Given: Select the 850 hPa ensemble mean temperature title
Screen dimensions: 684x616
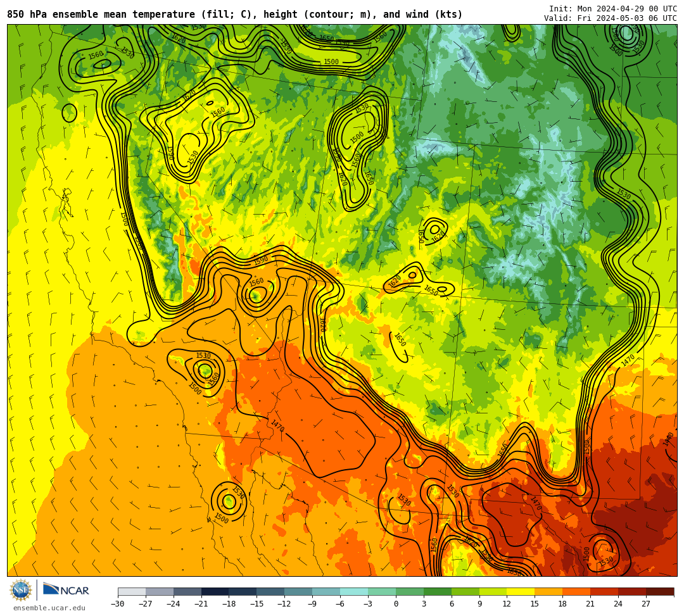Looking at the screenshot, I should 235,15.
